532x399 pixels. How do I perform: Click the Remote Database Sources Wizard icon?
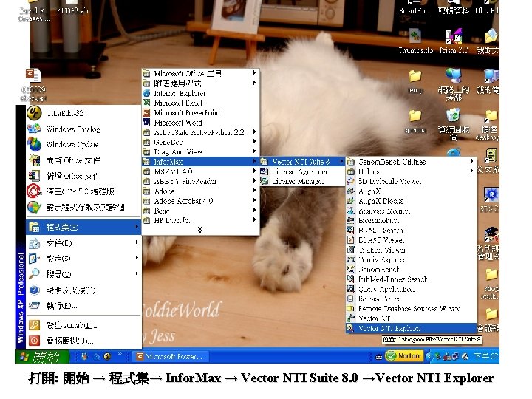click(x=350, y=309)
